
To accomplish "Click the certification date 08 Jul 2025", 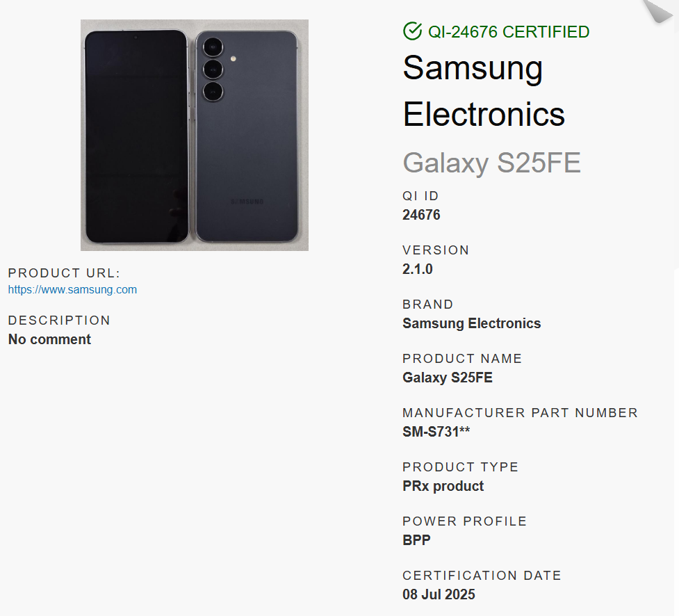I will 439,594.
